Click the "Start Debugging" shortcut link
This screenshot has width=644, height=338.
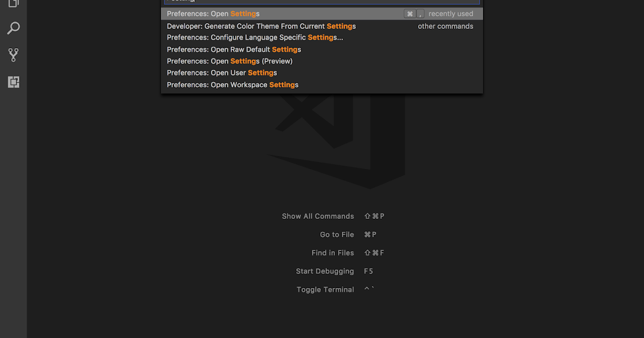[x=325, y=271]
